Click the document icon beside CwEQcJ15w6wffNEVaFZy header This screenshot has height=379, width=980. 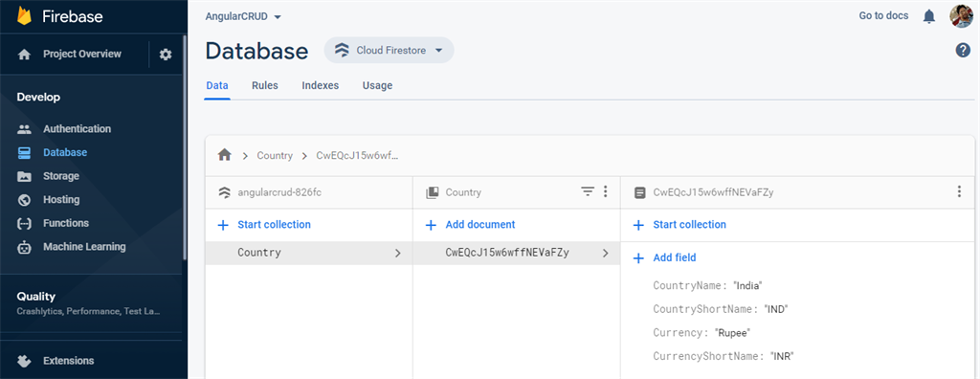pos(639,192)
